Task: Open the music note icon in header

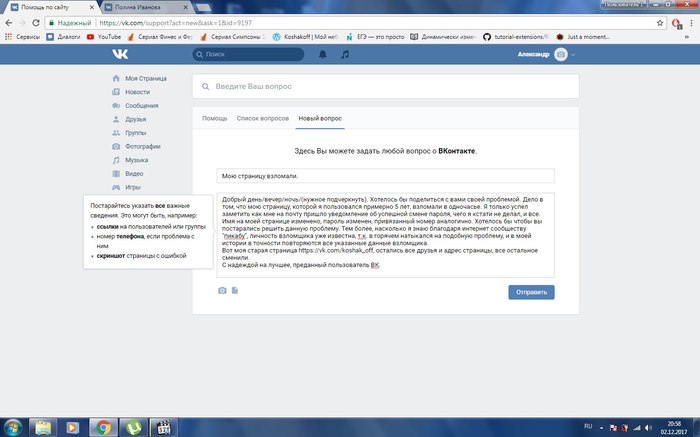Action: [x=345, y=55]
